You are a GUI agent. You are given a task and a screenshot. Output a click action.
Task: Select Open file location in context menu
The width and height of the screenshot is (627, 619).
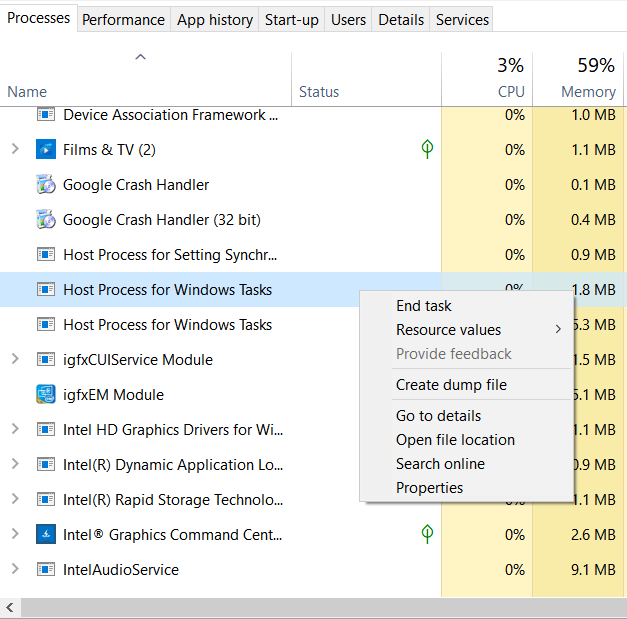pyautogui.click(x=455, y=440)
